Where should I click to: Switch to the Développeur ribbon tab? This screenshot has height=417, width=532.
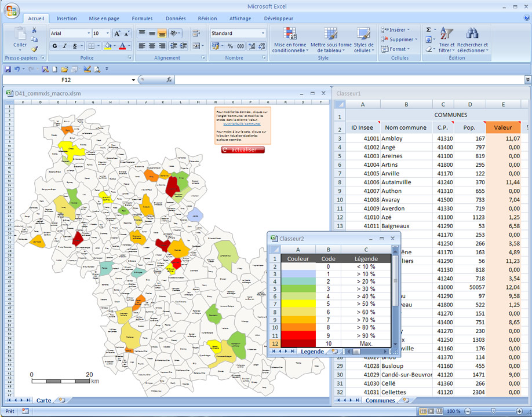coord(279,19)
